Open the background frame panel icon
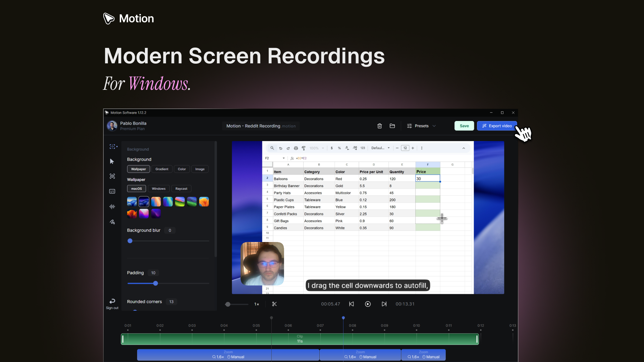644x362 pixels. tap(112, 146)
